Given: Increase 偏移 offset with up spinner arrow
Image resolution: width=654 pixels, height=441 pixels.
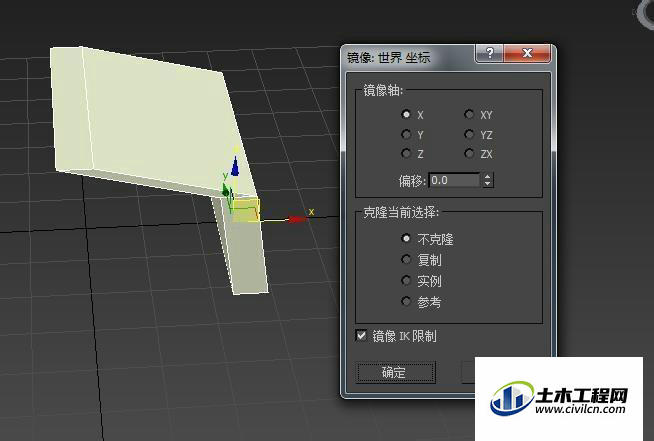Looking at the screenshot, I should tap(488, 177).
